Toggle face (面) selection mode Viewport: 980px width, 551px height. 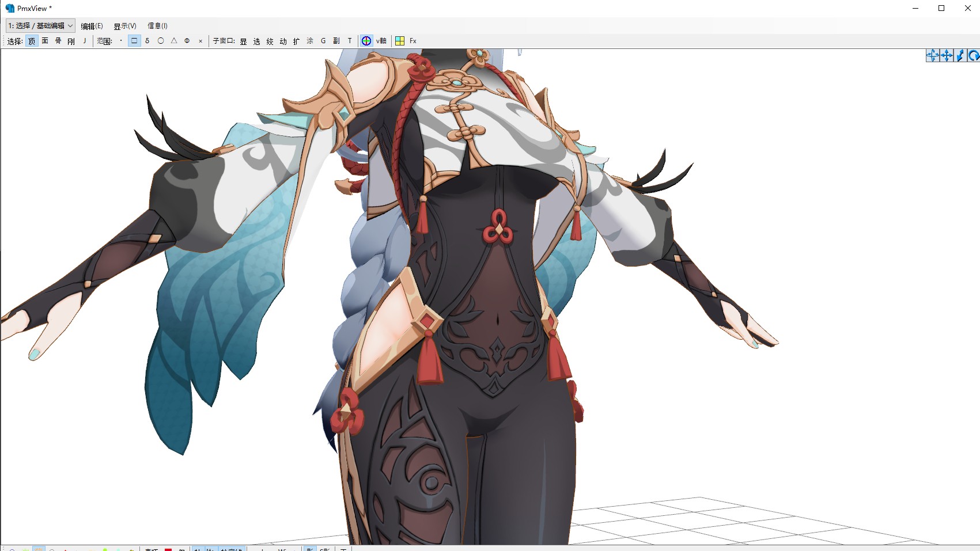(45, 41)
